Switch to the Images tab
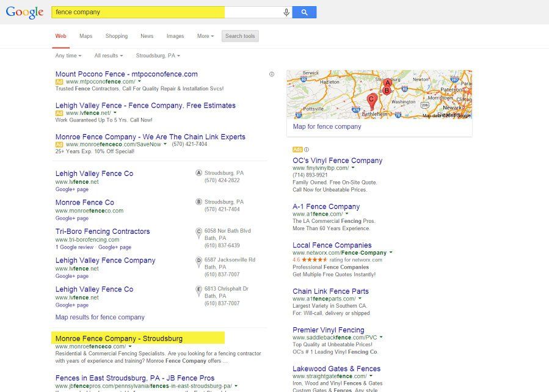 175,36
